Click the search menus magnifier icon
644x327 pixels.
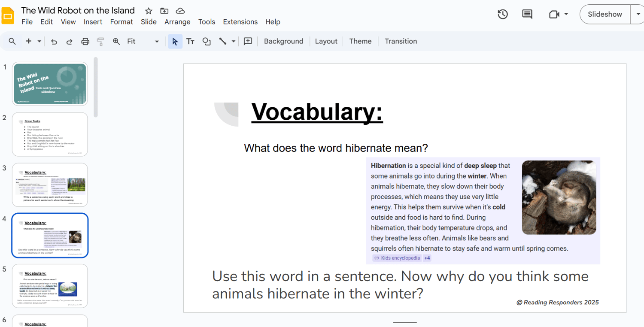[12, 41]
